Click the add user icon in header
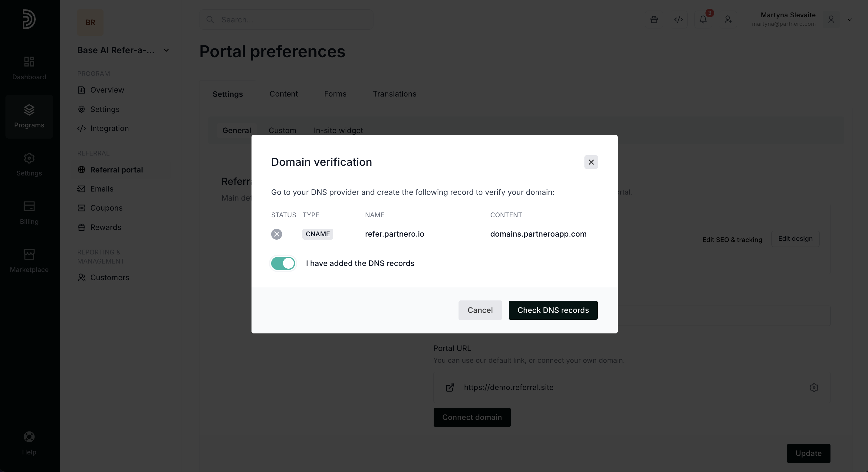Image resolution: width=868 pixels, height=472 pixels. tap(728, 20)
